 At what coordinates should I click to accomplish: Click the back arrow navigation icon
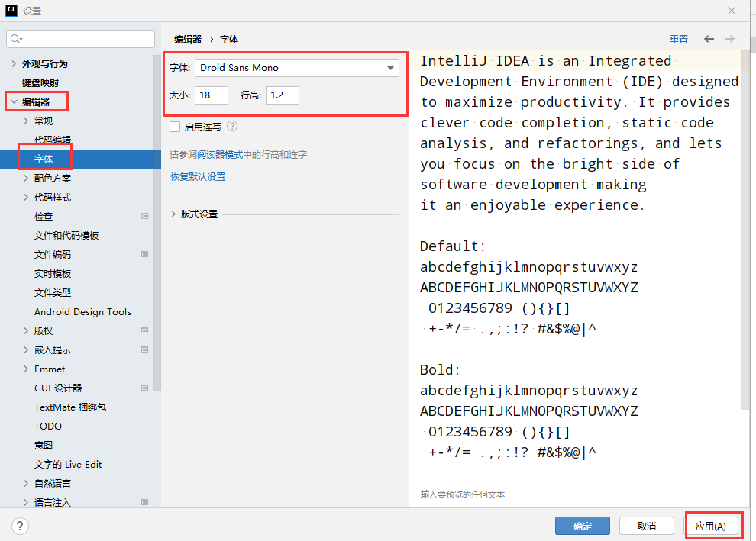[x=709, y=39]
